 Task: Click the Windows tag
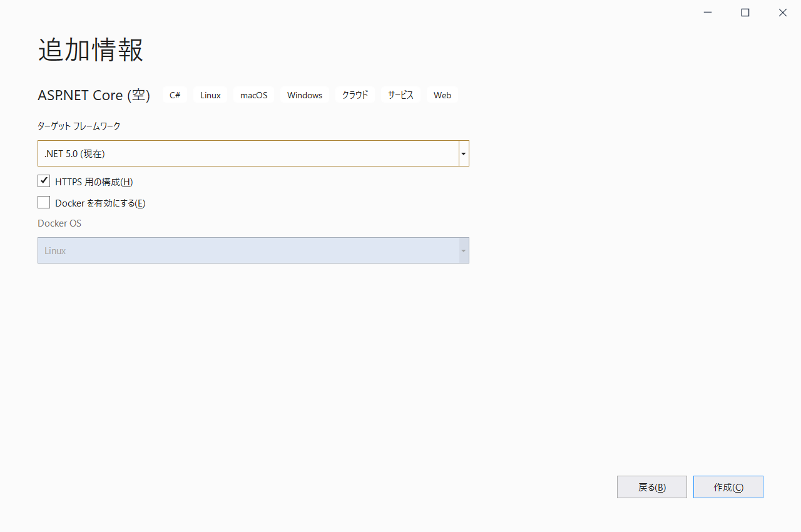click(x=305, y=95)
